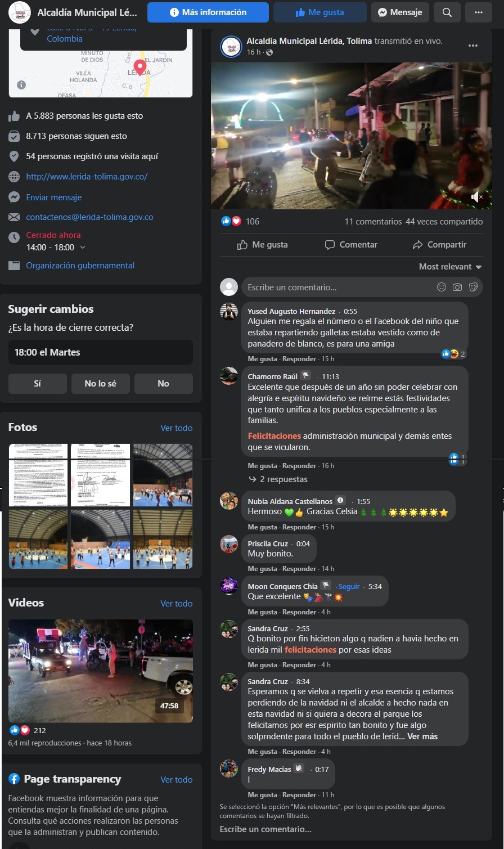Send a message with the Mensaje button

coord(400,12)
